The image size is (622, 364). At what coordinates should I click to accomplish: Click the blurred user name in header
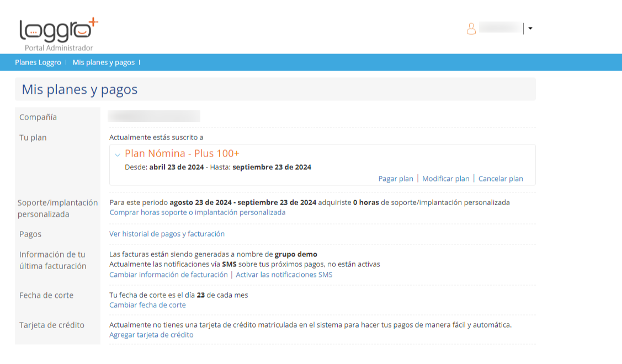pos(501,28)
